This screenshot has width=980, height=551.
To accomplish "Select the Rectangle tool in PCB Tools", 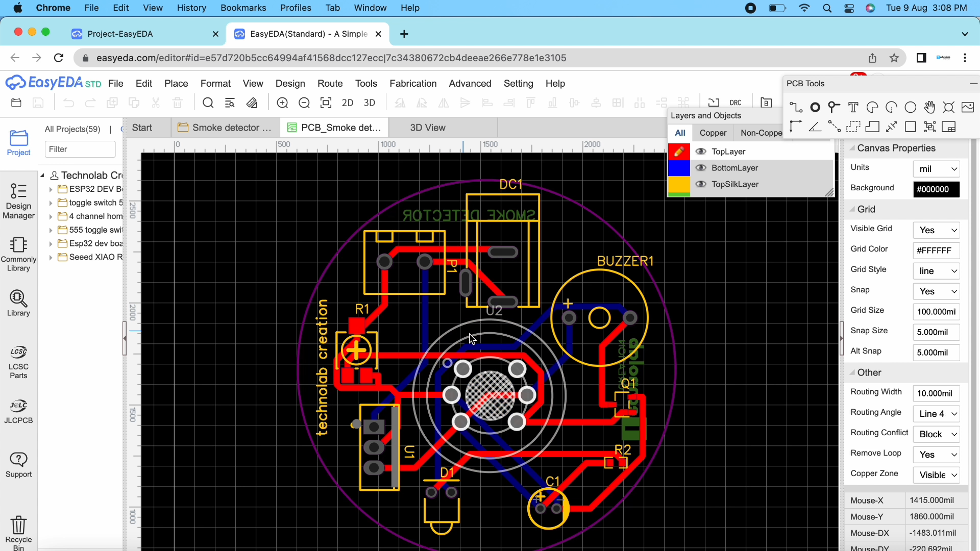I will pyautogui.click(x=910, y=127).
